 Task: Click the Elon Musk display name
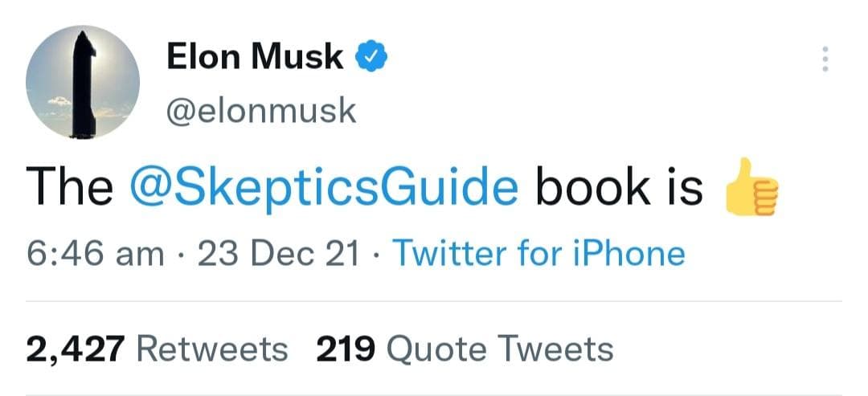pos(254,56)
